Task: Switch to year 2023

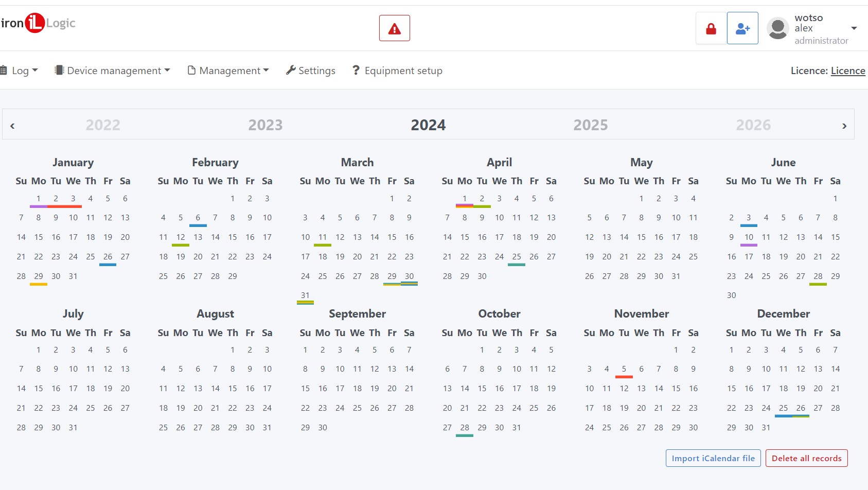Action: pos(265,125)
